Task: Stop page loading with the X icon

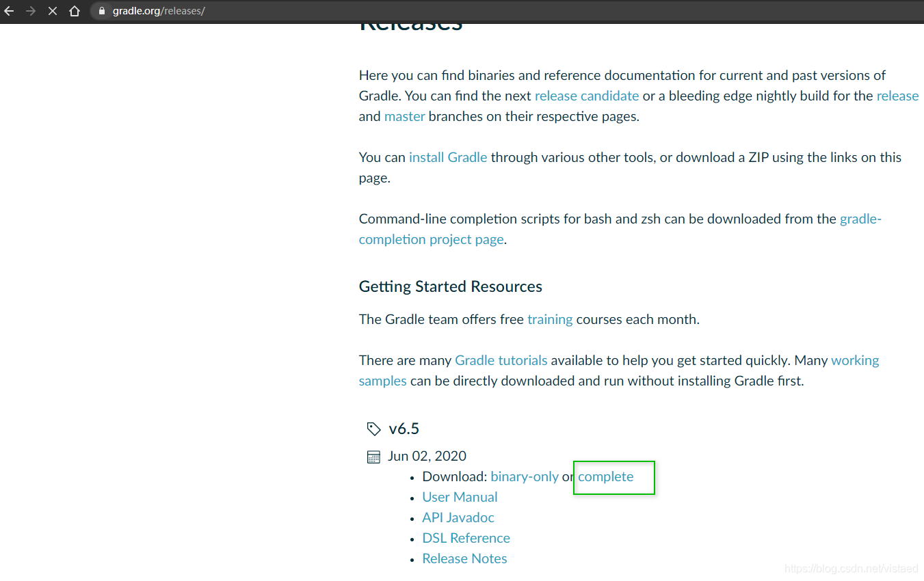Action: pyautogui.click(x=52, y=11)
